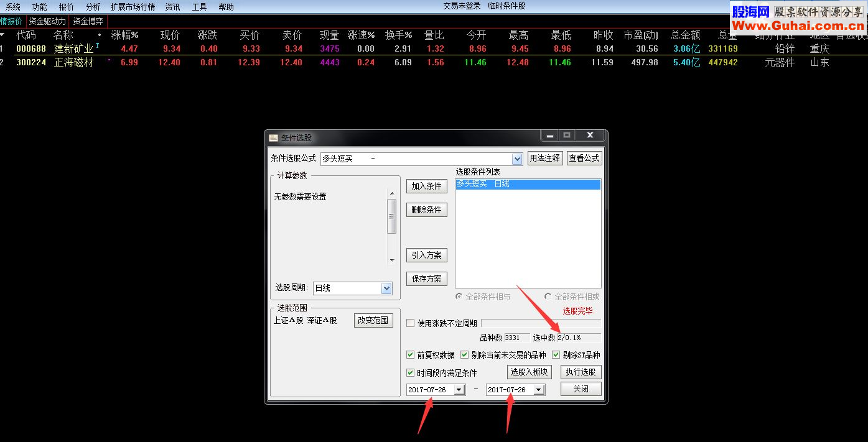Image resolution: width=868 pixels, height=442 pixels.
Task: Sort by the 总金额 column header
Action: (x=685, y=35)
